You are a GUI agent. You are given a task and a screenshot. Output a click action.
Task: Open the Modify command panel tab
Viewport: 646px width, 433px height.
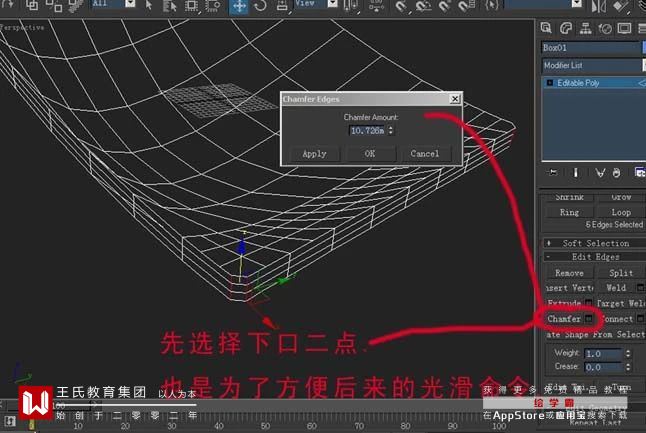coord(566,28)
